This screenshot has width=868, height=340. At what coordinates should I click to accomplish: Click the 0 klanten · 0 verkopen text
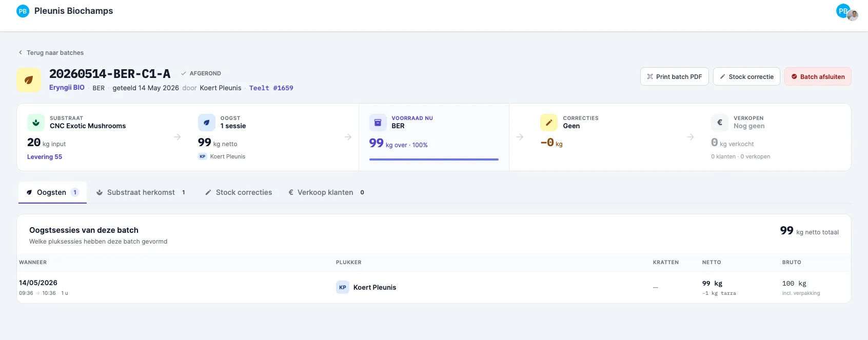click(741, 156)
